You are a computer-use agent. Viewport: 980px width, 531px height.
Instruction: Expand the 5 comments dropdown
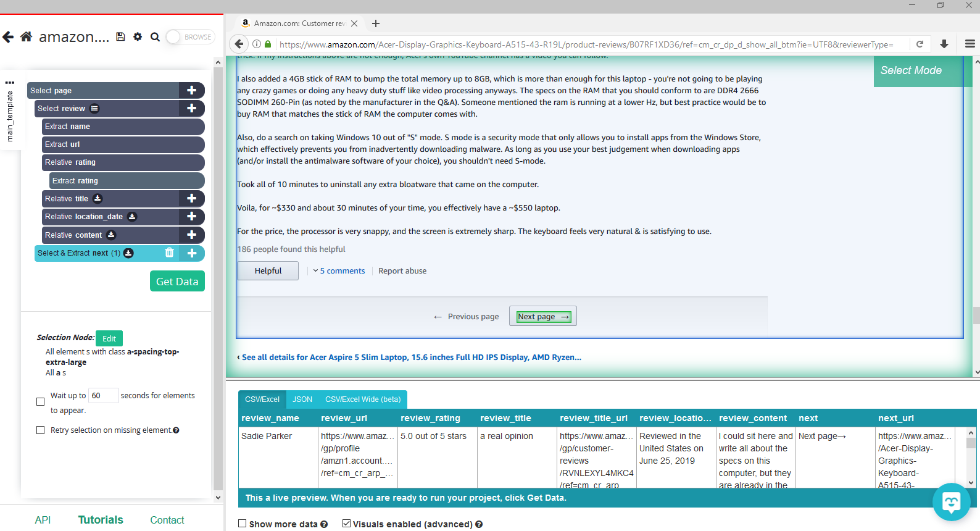339,271
